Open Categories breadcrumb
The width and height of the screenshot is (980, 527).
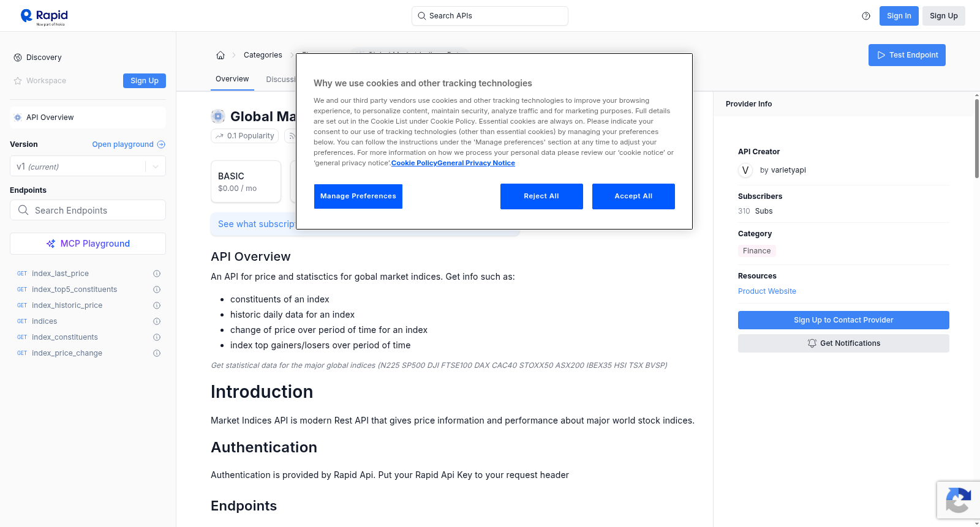[x=263, y=55]
